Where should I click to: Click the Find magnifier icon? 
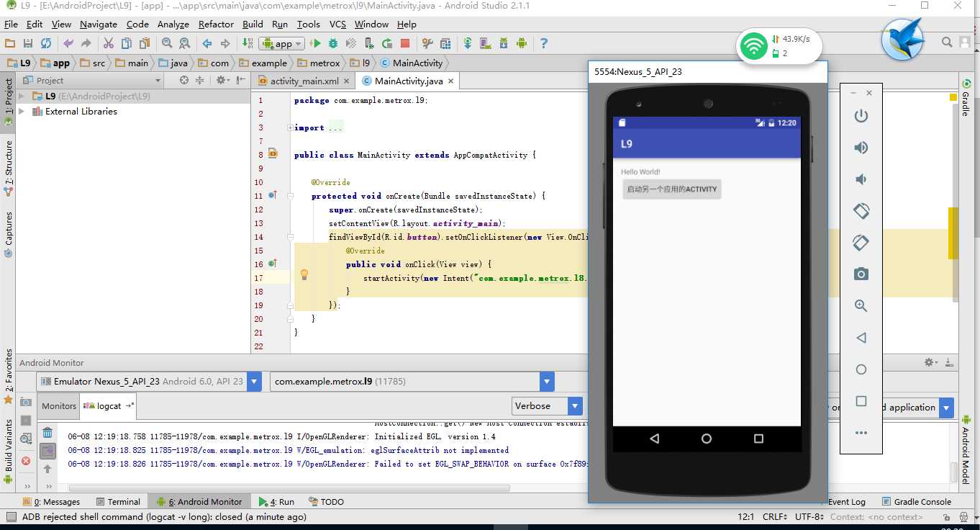(x=167, y=43)
